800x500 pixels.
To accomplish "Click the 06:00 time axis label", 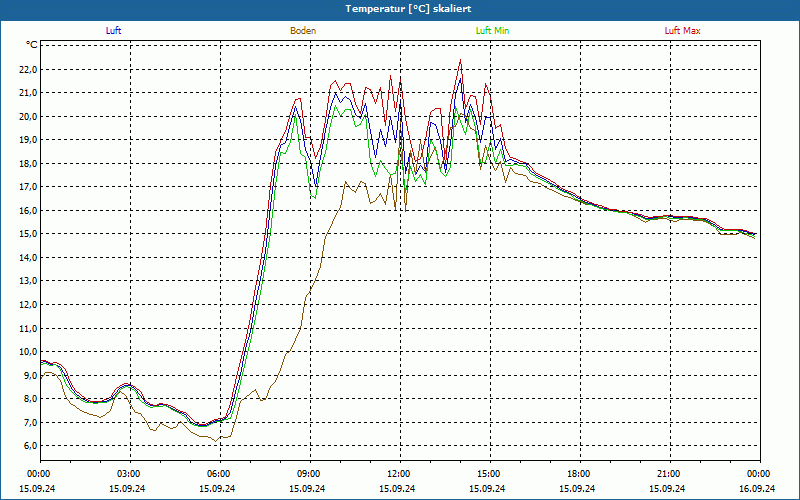I will point(220,474).
